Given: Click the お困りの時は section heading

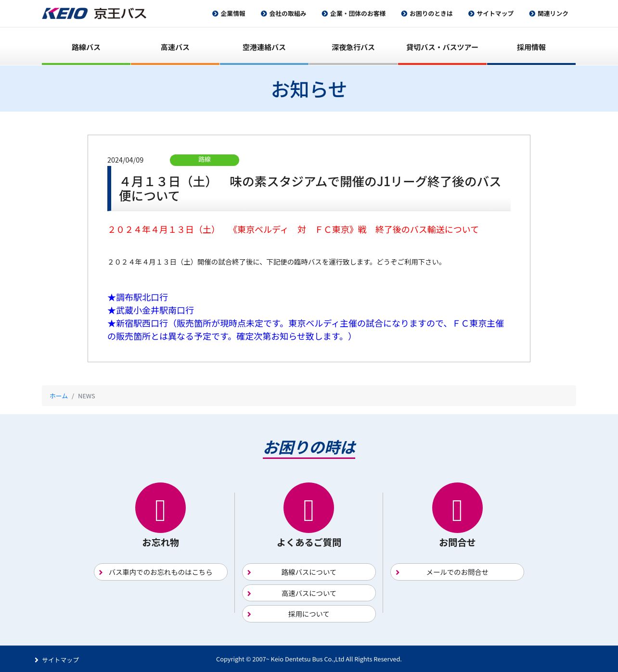Looking at the screenshot, I should (x=309, y=447).
